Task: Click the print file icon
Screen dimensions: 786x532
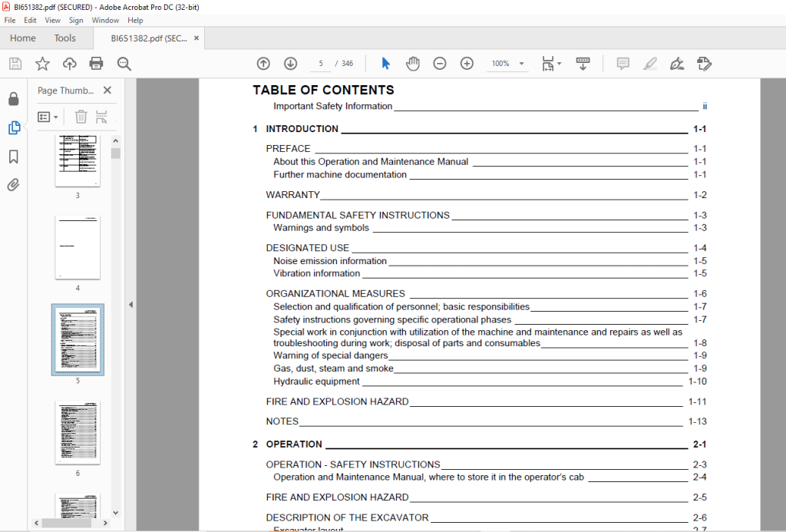Action: tap(96, 64)
